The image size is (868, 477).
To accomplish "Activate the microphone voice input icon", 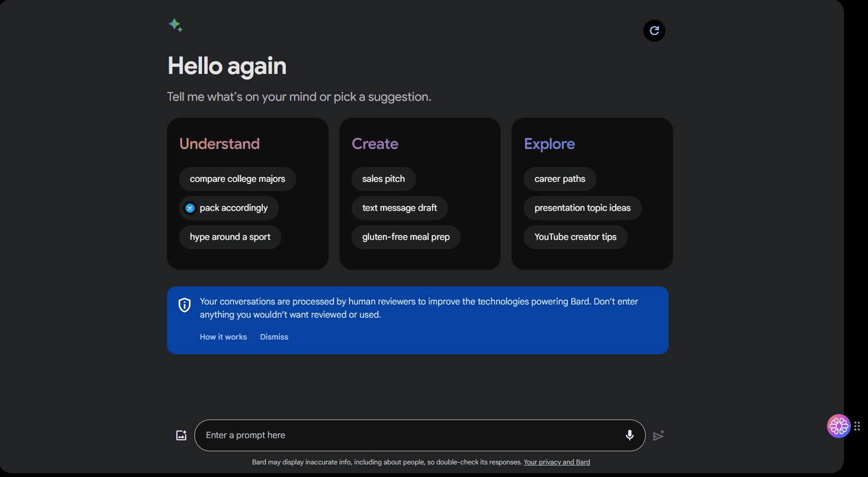I will click(x=630, y=435).
